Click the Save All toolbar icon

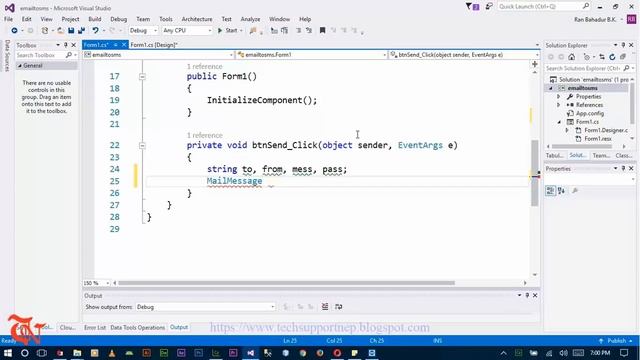pyautogui.click(x=81, y=31)
